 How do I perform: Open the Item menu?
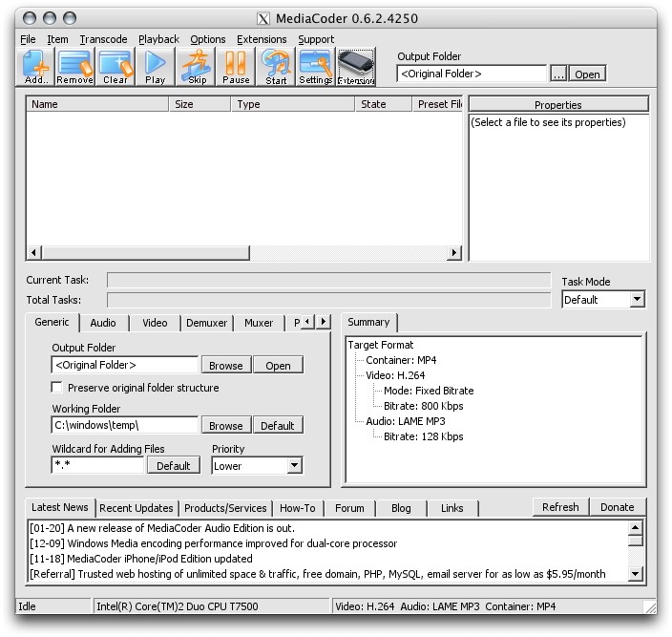[57, 39]
